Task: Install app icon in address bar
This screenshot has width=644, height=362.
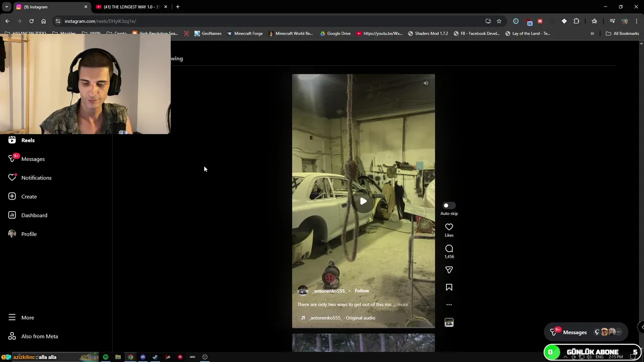Action: (488, 21)
